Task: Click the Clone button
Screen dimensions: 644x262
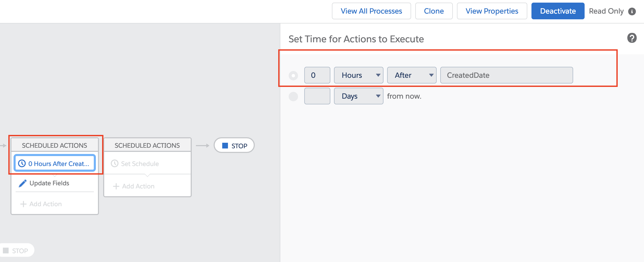Action: [434, 11]
